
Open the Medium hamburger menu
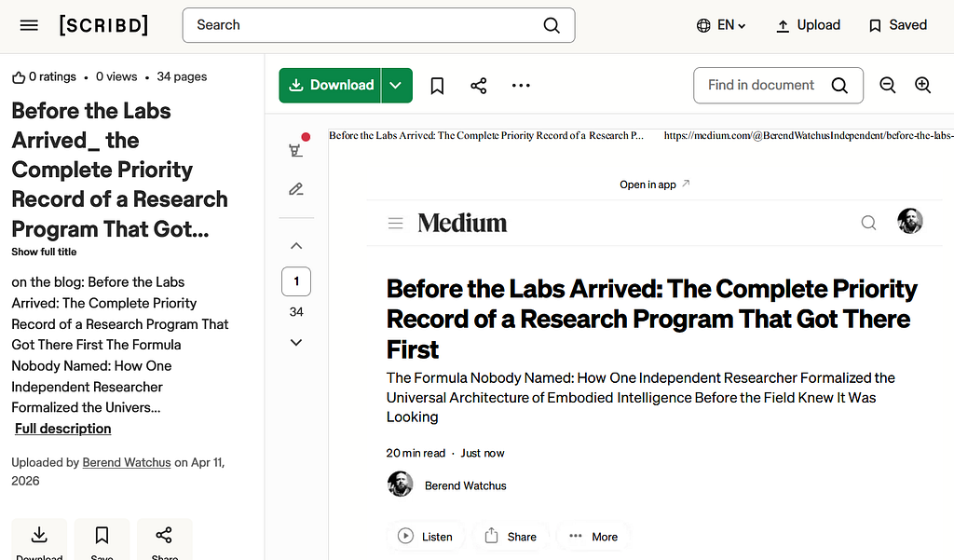[x=395, y=224]
